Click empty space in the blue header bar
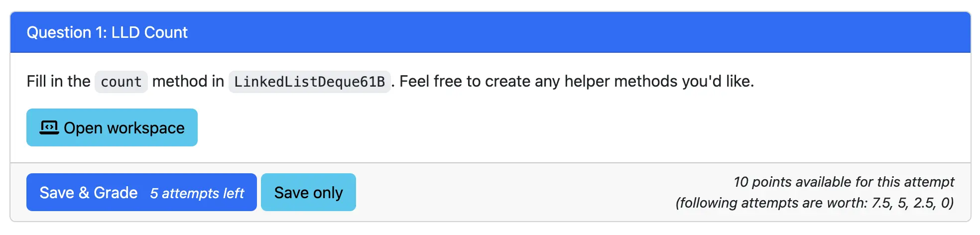This screenshot has width=980, height=235. 548,32
